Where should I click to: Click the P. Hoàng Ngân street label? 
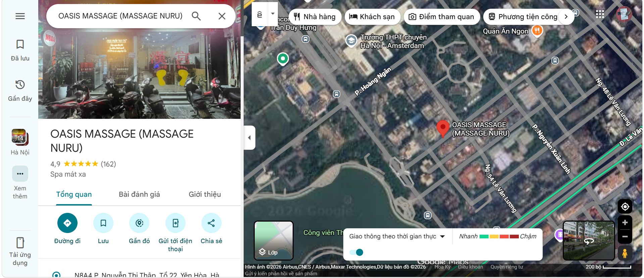[373, 81]
